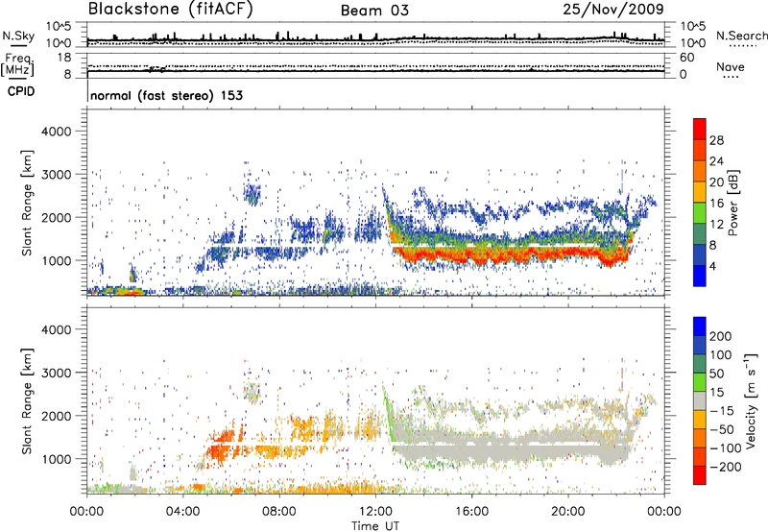768x532 pixels.
Task: Click the date '25/Nov/2009'
Action: pos(613,9)
